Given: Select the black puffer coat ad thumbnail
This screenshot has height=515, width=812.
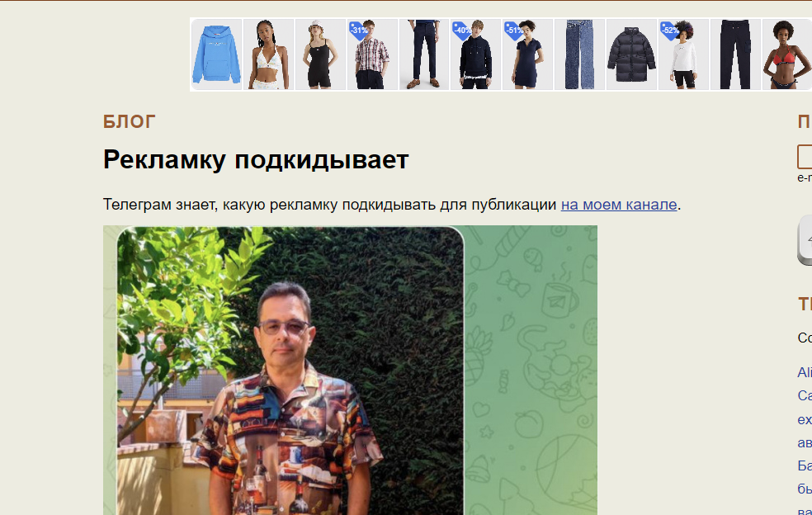Looking at the screenshot, I should (x=631, y=54).
